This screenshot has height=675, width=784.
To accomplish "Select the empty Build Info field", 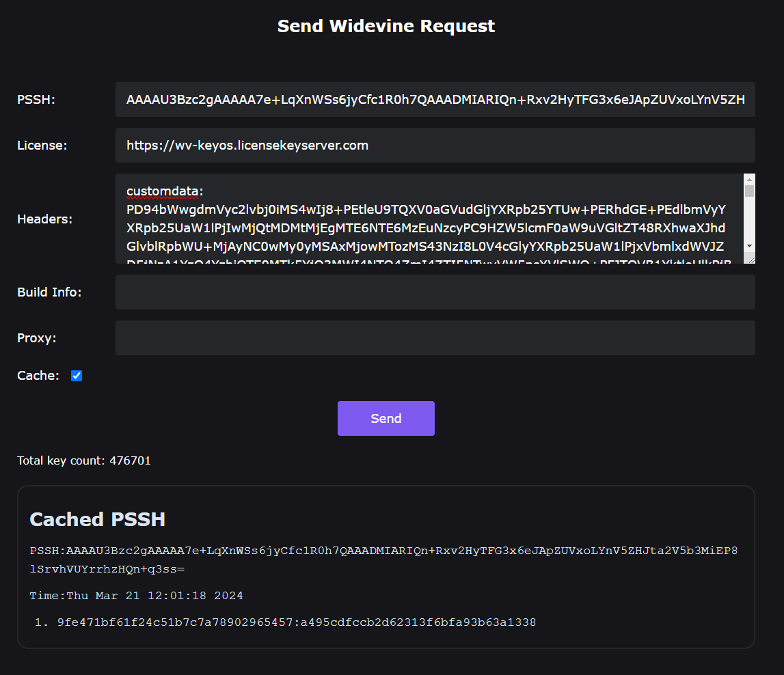I will click(435, 292).
